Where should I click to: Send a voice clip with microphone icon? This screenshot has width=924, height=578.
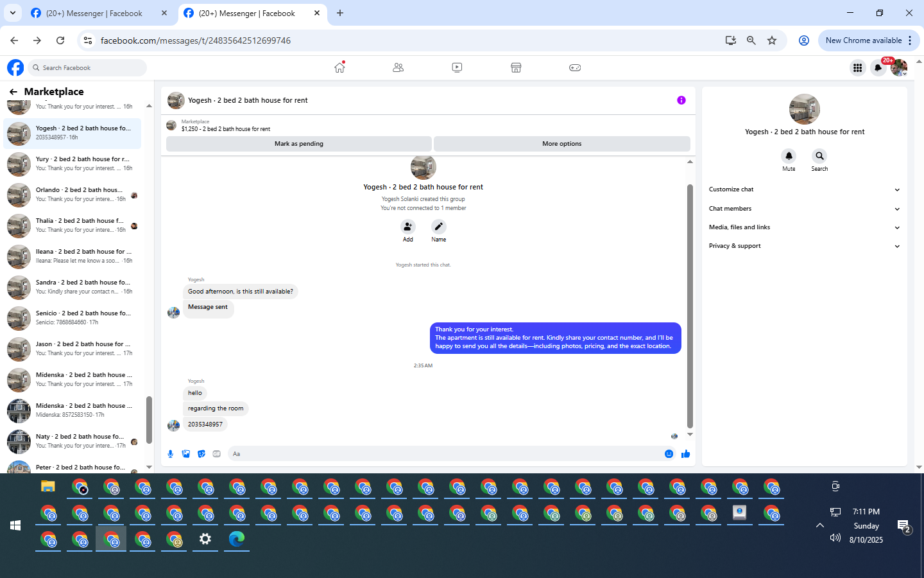(171, 454)
